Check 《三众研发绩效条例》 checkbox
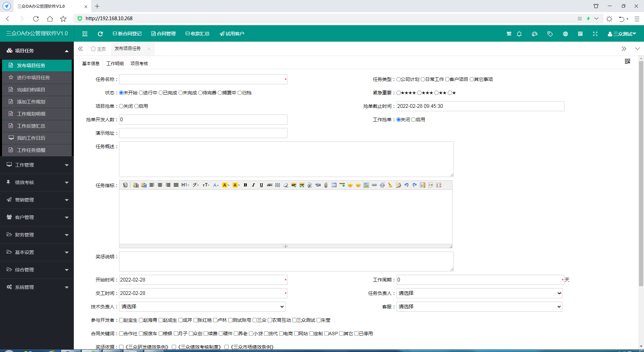This screenshot has height=352, width=644. [x=121, y=347]
